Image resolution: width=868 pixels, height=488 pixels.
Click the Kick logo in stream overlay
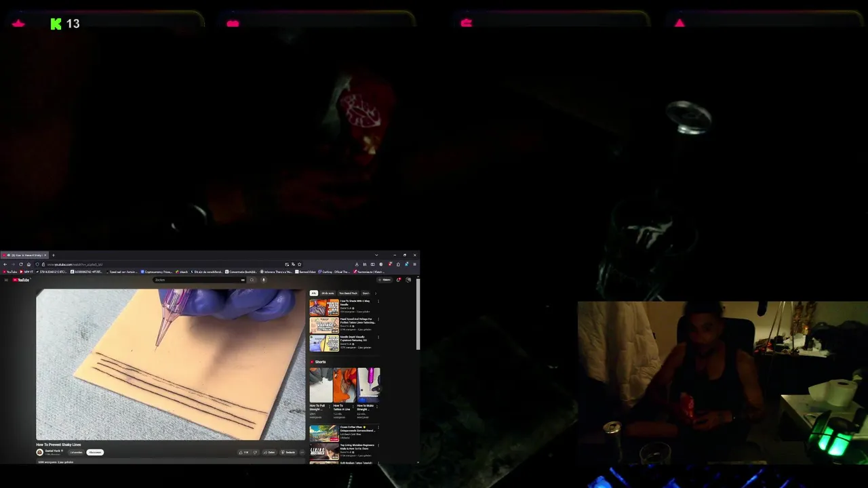56,24
